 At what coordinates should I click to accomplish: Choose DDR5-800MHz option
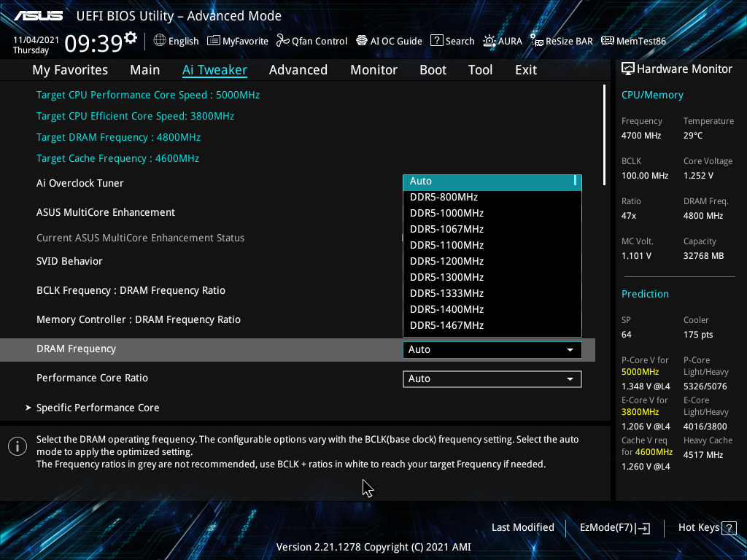tap(492, 197)
